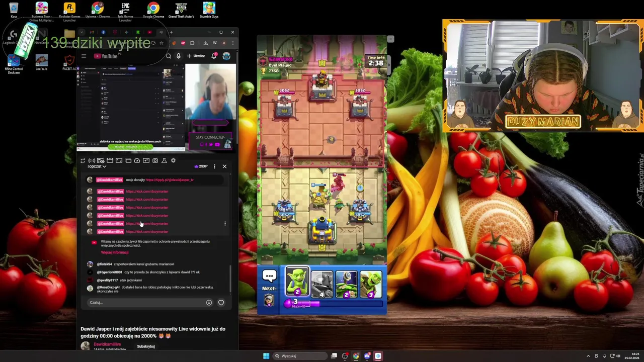Open the media control icon in Chrome
Image resolution: width=644 pixels, height=362 pixels.
point(215,43)
